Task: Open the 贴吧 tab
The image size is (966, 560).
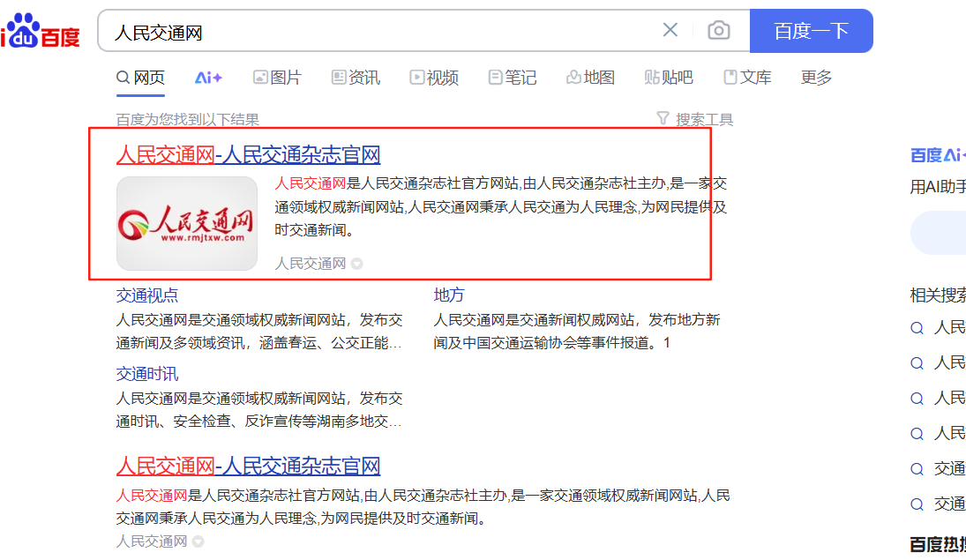Action: (x=669, y=78)
